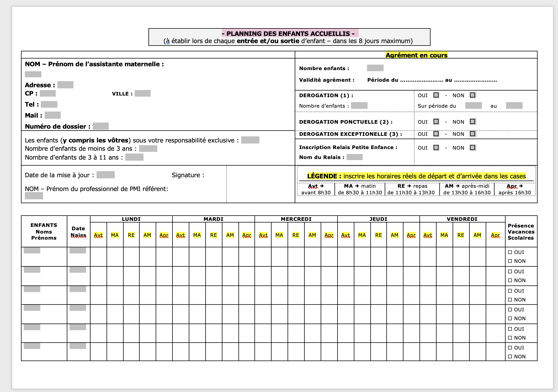
Task: Click the JEUDI column header
Action: coord(378,219)
